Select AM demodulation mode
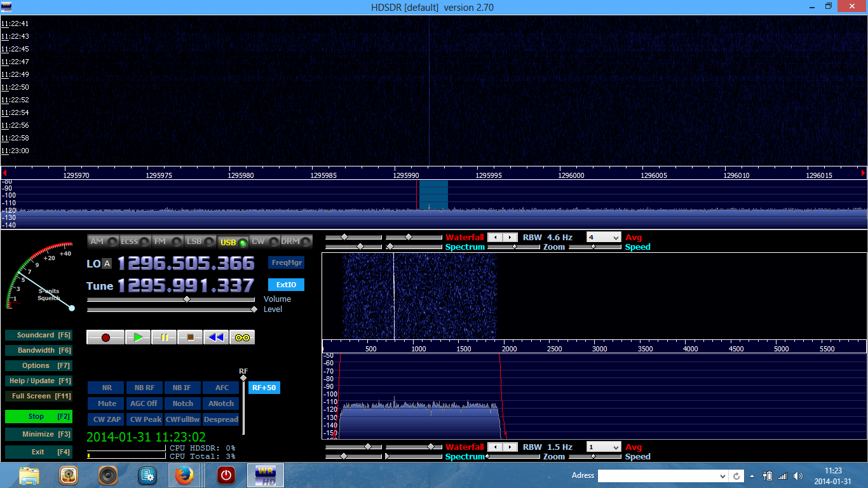Screen dimensions: 868x488 103,241
